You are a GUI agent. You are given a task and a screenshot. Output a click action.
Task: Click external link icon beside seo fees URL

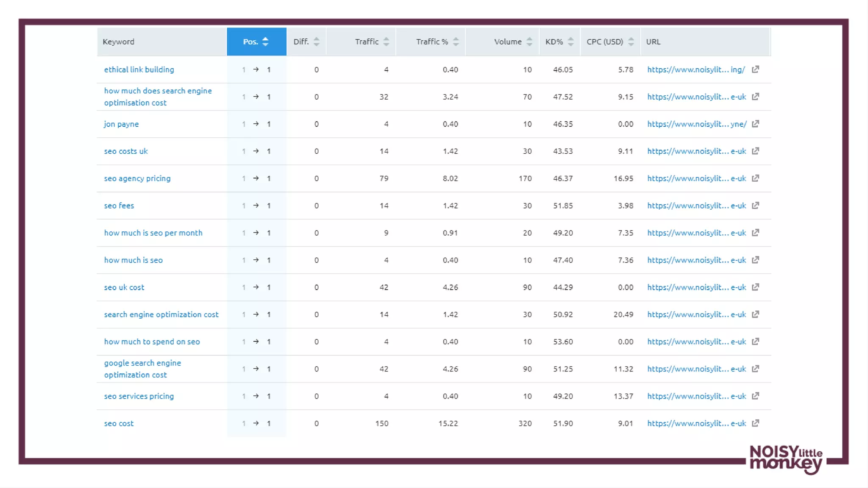(x=755, y=205)
